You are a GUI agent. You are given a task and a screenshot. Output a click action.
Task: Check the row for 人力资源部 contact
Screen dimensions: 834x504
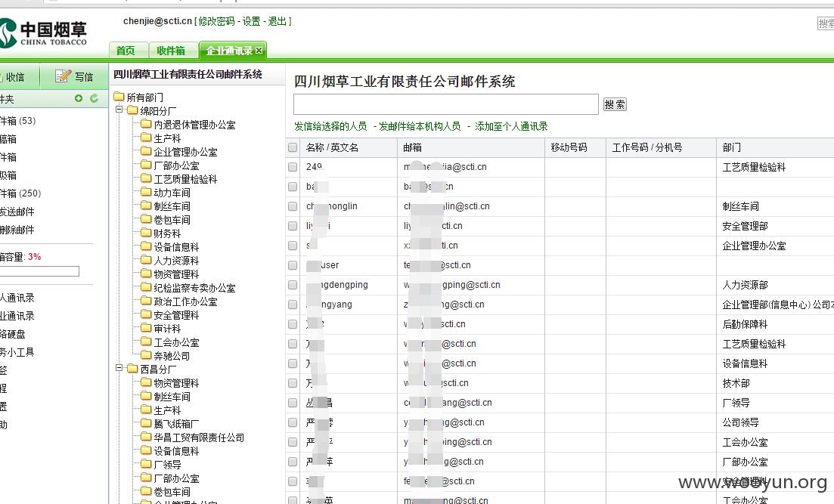pos(293,285)
